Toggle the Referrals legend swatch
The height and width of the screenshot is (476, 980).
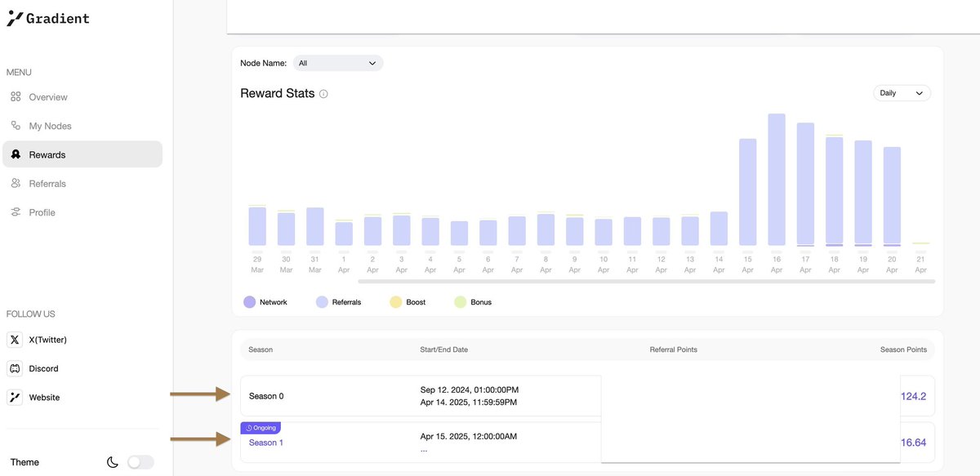(322, 302)
